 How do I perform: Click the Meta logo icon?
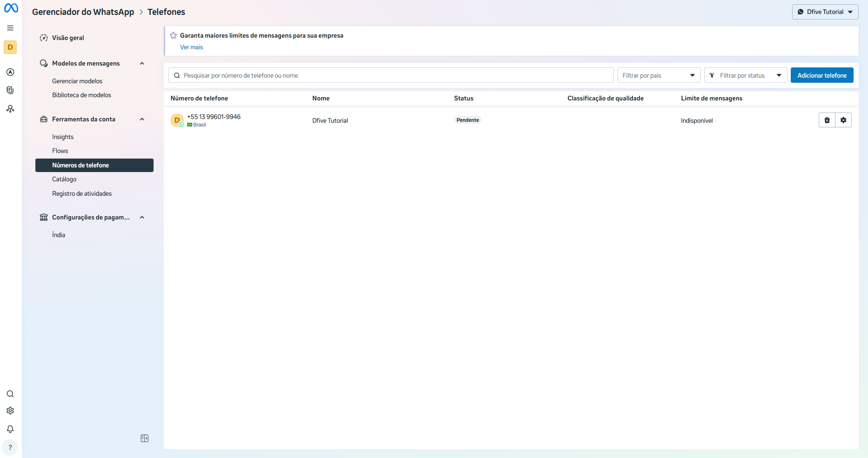[11, 8]
